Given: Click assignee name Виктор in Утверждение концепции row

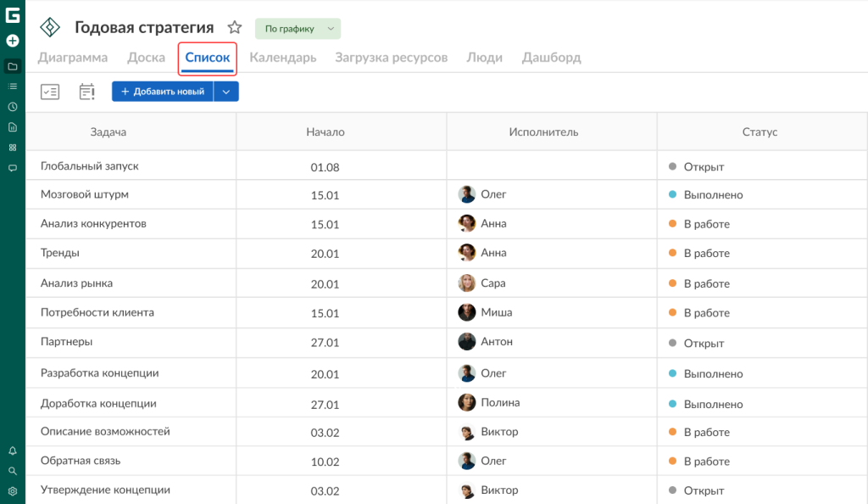Looking at the screenshot, I should [x=499, y=490].
